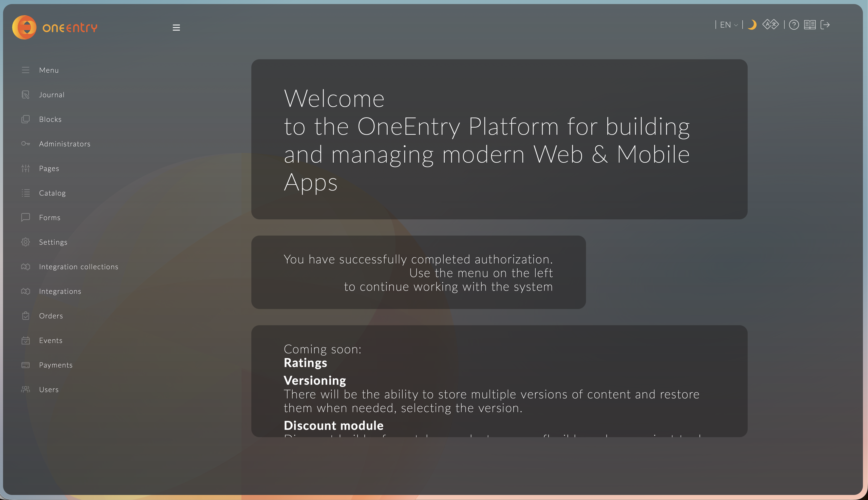The height and width of the screenshot is (500, 868).
Task: Open the Orders section
Action: [x=51, y=316]
